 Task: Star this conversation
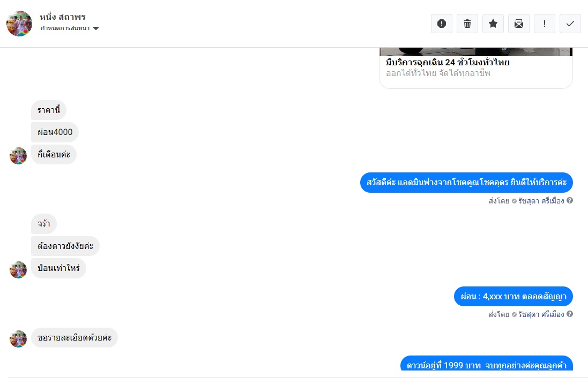[493, 24]
